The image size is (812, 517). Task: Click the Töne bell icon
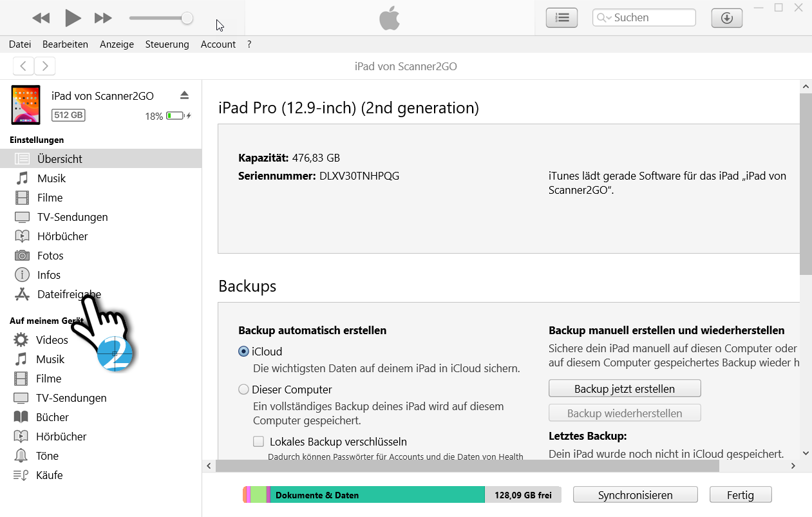[x=21, y=456]
